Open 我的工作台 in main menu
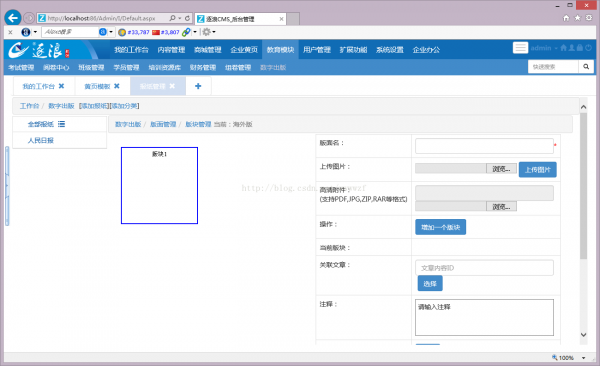The width and height of the screenshot is (600, 366). coord(131,50)
